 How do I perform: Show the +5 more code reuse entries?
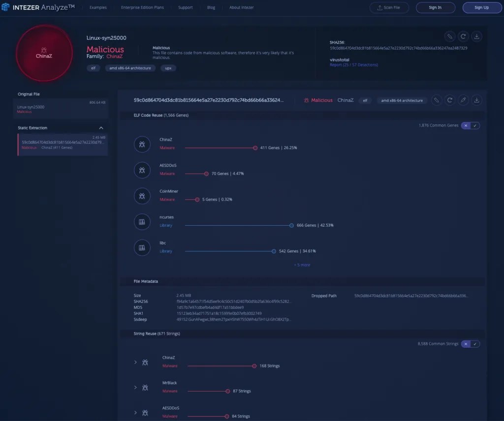(302, 265)
